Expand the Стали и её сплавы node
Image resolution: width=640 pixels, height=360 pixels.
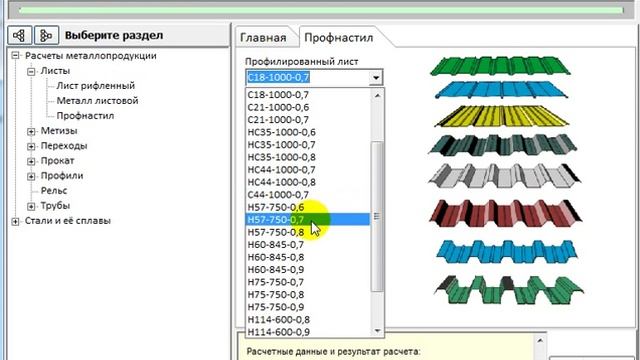pyautogui.click(x=16, y=221)
